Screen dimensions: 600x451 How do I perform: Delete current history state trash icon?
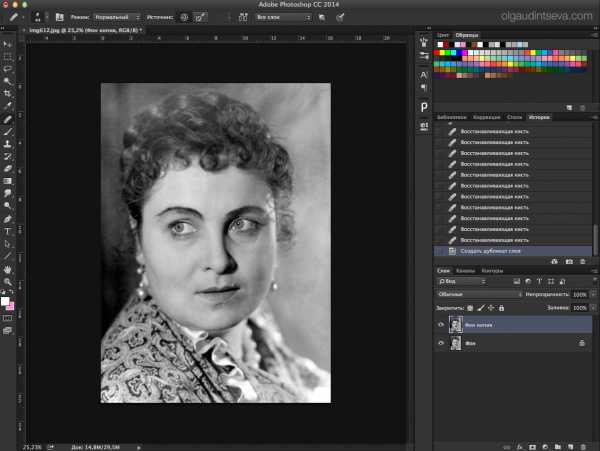click(583, 262)
